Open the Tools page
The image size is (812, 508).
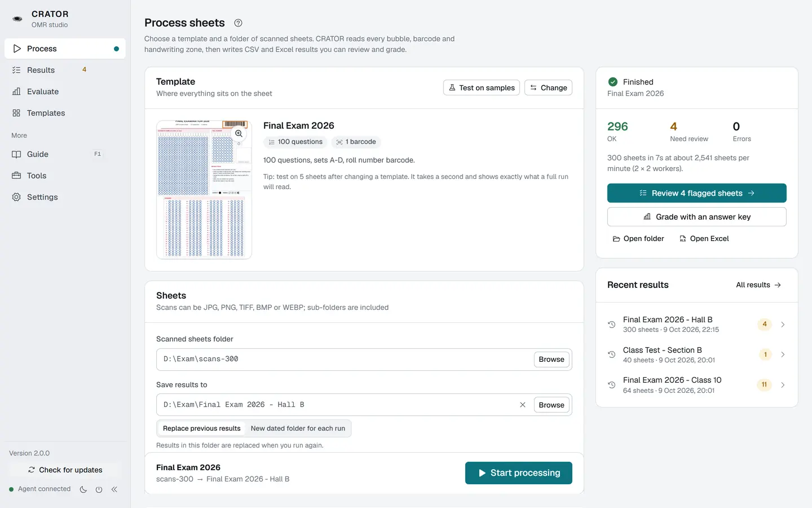pos(65,176)
